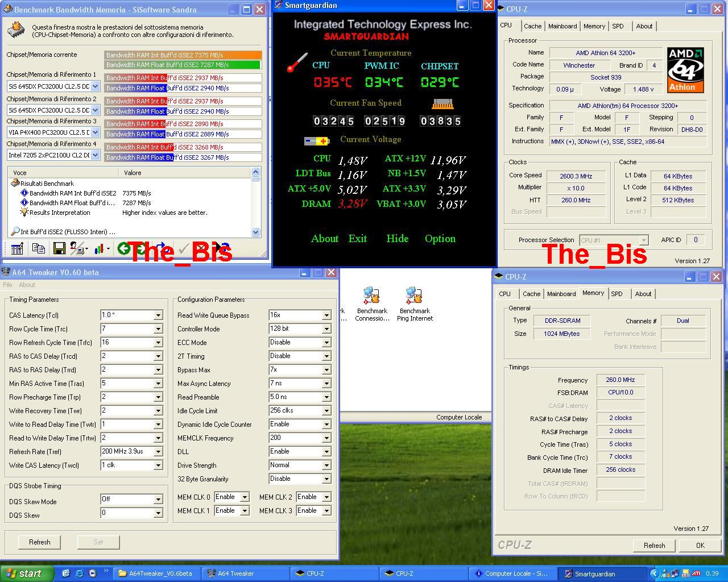
Task: Open About menu in A64 Tweaker
Action: tap(27, 285)
